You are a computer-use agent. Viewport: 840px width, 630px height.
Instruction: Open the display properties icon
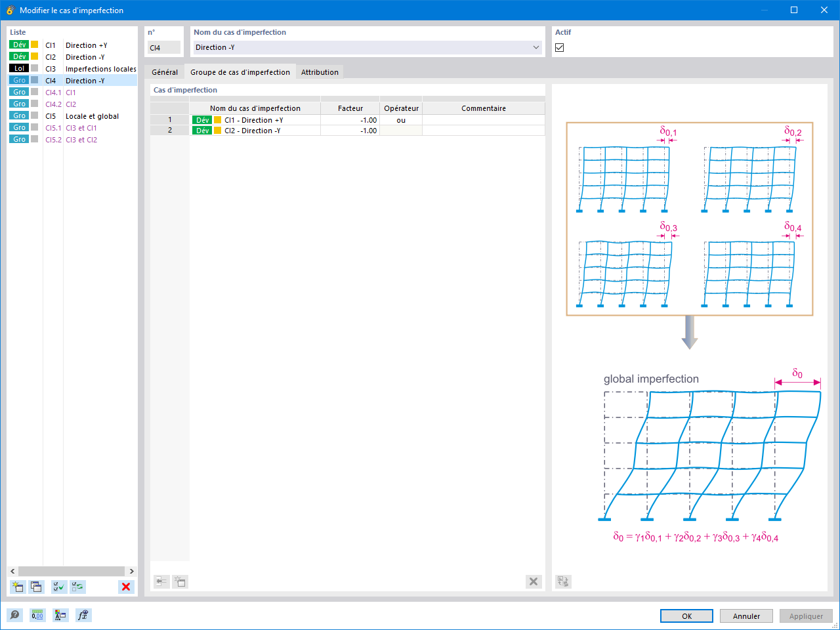60,616
